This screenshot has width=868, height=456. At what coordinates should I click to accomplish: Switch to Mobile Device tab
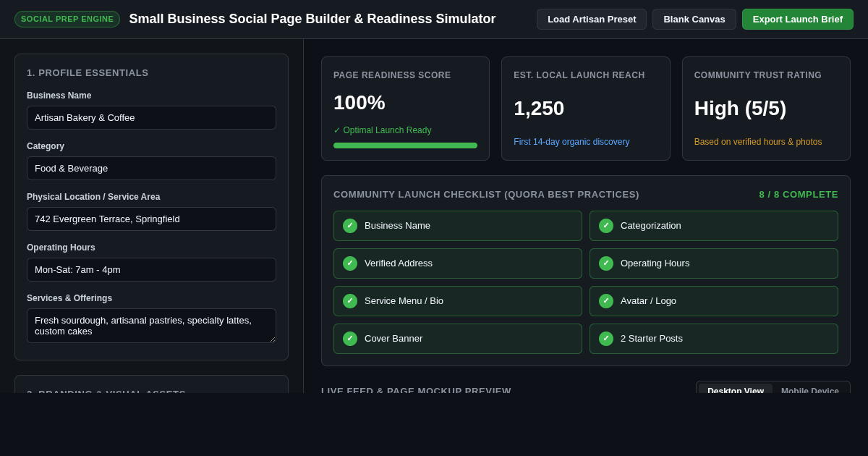(x=810, y=389)
